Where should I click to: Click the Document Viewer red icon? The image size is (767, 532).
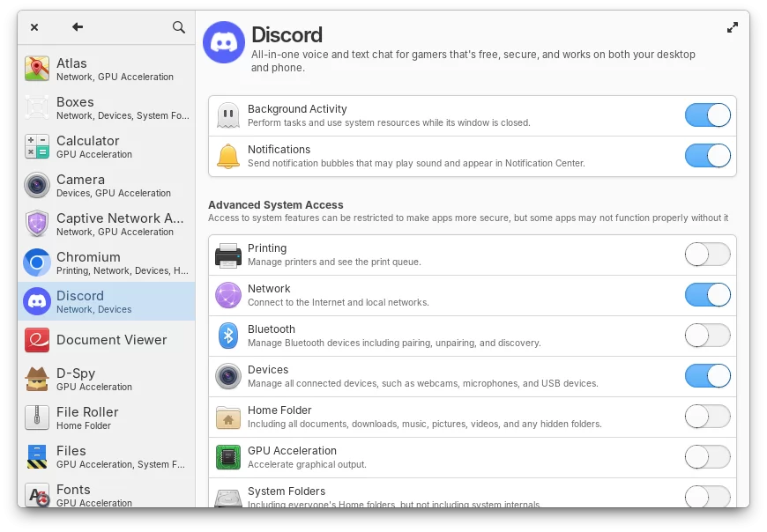click(37, 340)
